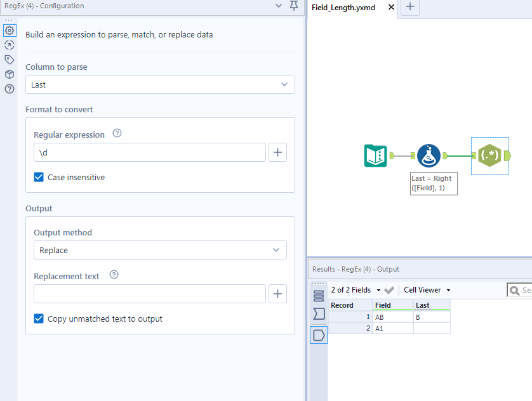Viewport: 532px width, 401px height.
Task: Click the checkmark icon in results toolbar
Action: (x=389, y=290)
